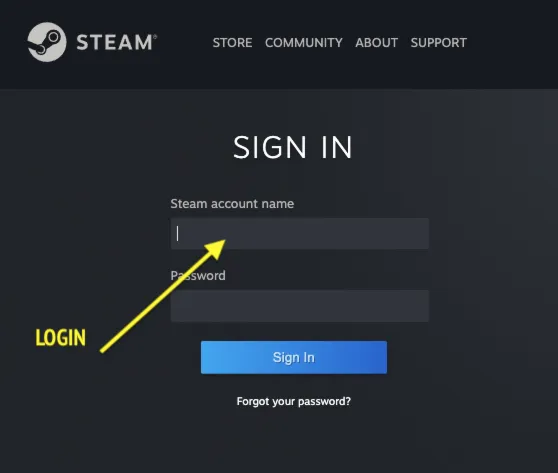The height and width of the screenshot is (473, 558).
Task: Open the SUPPORT page
Action: 438,43
